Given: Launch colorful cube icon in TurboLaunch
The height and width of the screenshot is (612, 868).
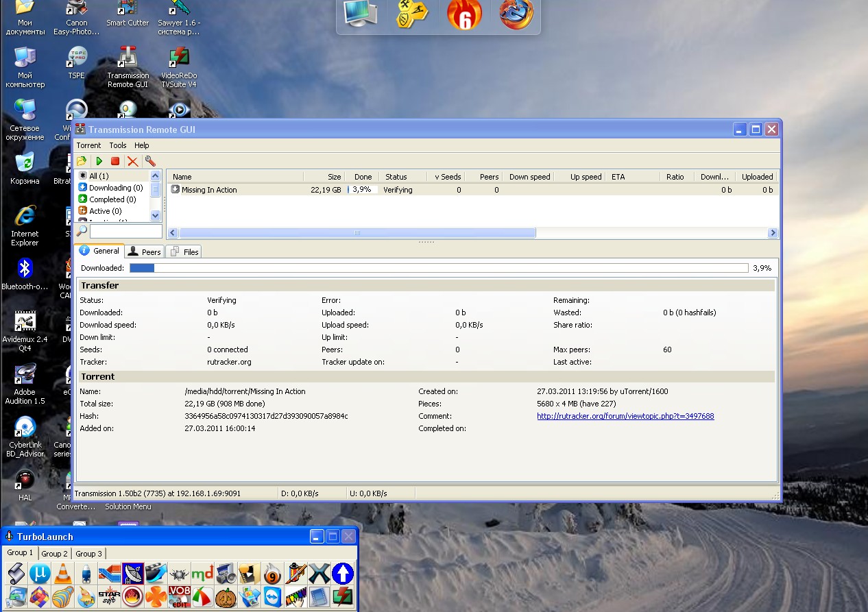Looking at the screenshot, I should [x=40, y=596].
